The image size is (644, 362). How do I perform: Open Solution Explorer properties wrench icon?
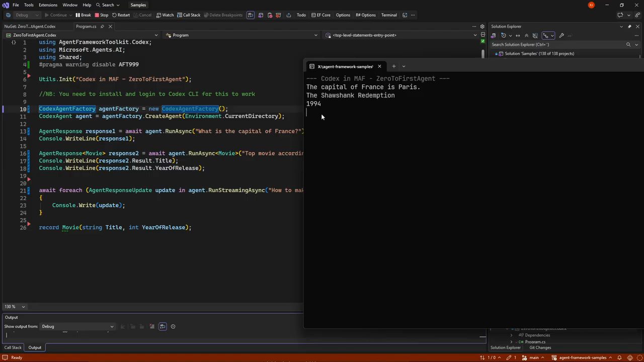[561, 36]
